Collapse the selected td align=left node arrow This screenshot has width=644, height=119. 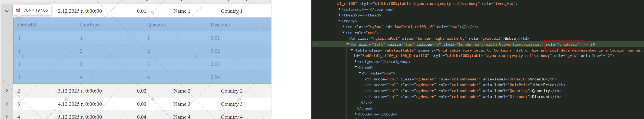click(348, 44)
